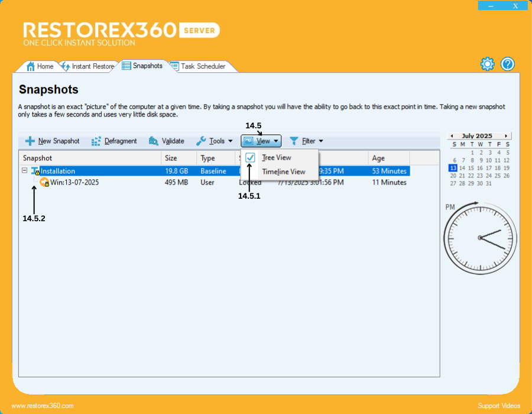Click the Validate button
The image size is (532, 414).
(x=167, y=141)
